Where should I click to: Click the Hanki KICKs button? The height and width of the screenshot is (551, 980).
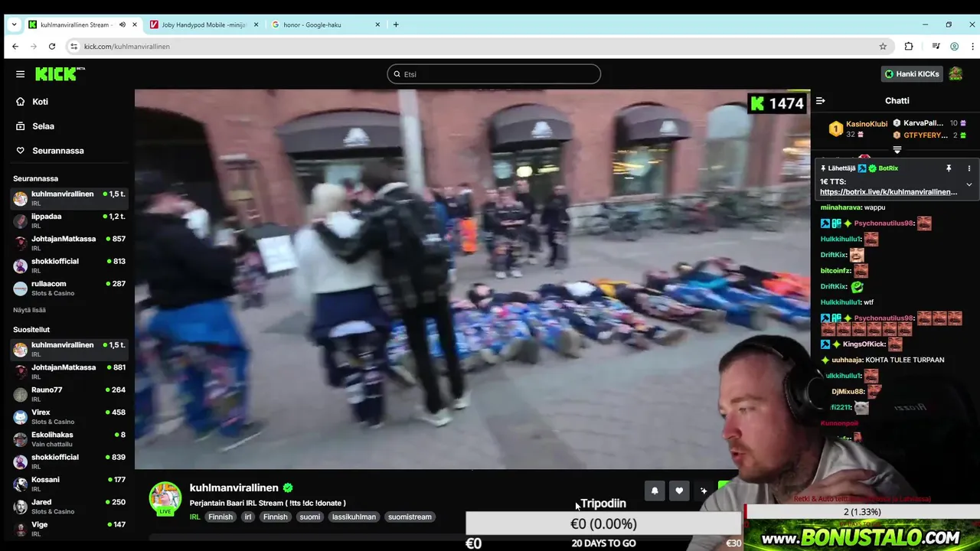[911, 74]
